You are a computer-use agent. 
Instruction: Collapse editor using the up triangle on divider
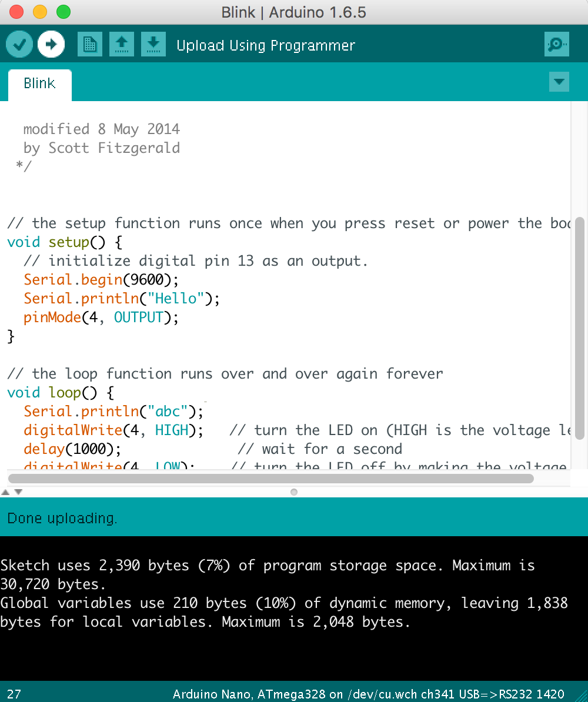[5, 492]
